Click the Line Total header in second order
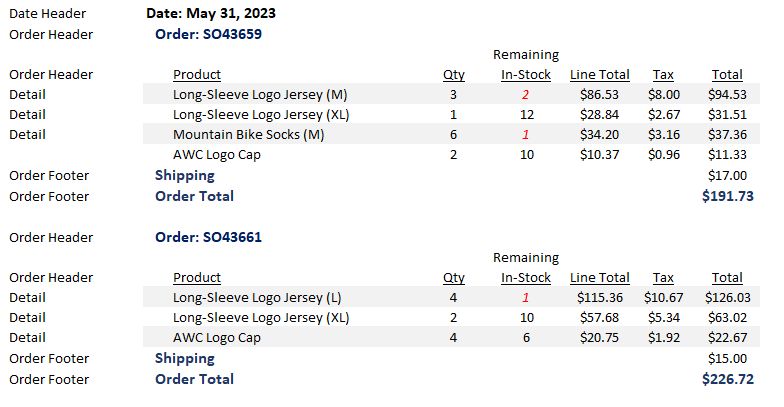The width and height of the screenshot is (784, 407). click(x=600, y=278)
